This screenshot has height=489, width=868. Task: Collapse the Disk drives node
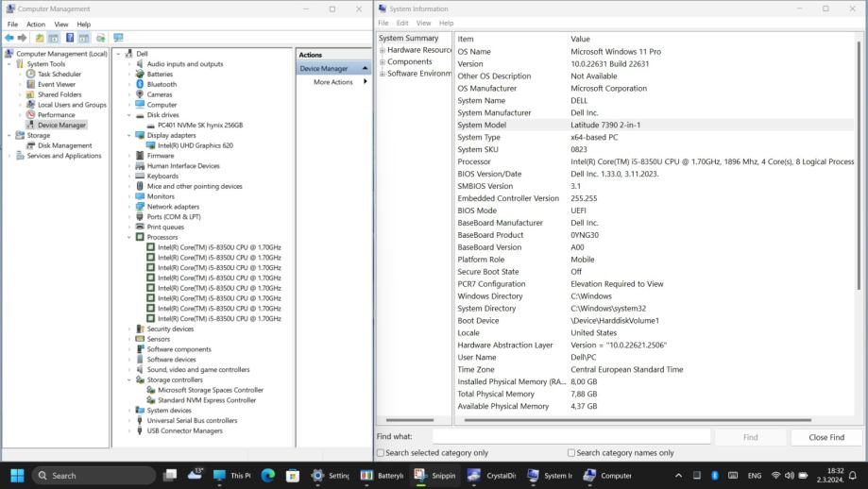pyautogui.click(x=129, y=115)
